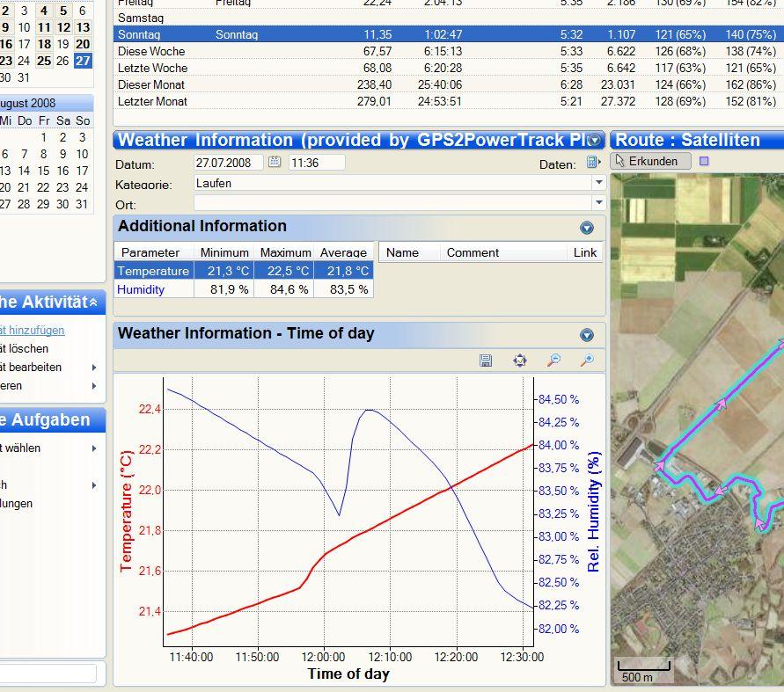Click the time field 11:36

click(317, 163)
